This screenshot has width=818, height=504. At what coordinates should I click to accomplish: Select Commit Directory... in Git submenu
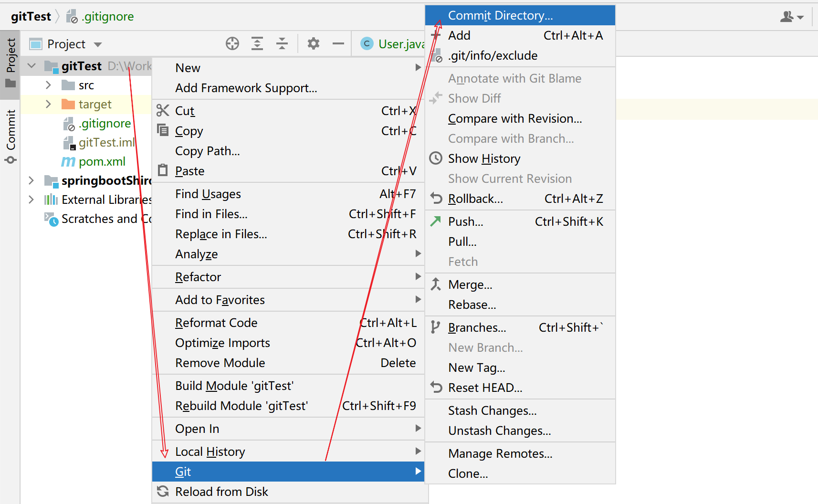[500, 16]
